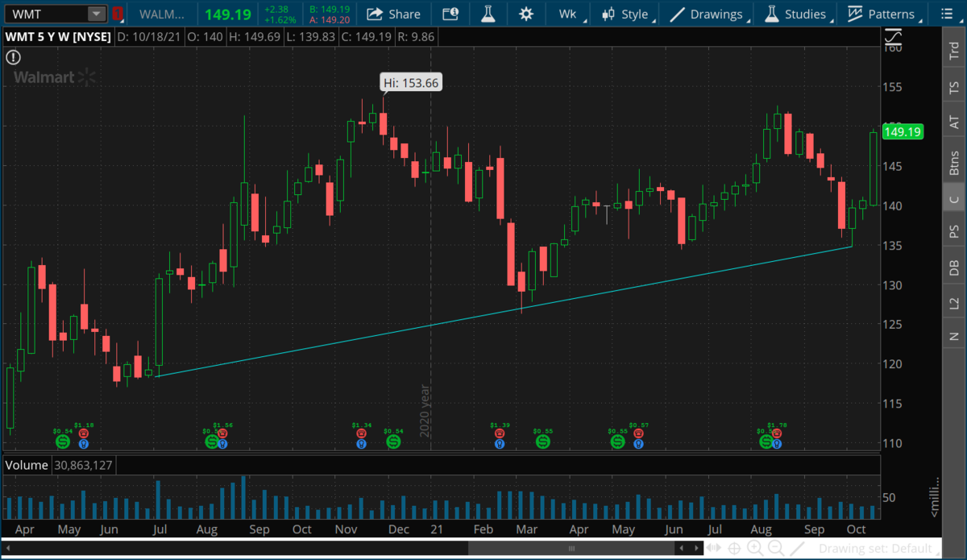Image resolution: width=967 pixels, height=560 pixels.
Task: Click the blue bulb icon under $1.34
Action: point(362,443)
